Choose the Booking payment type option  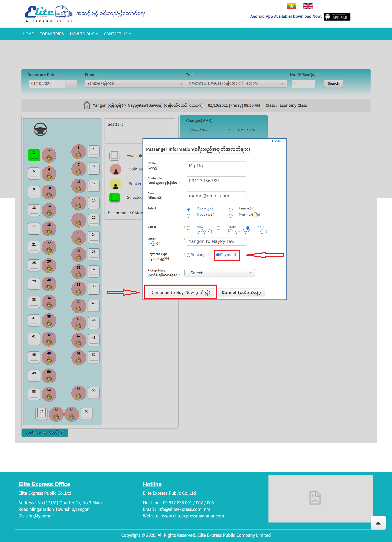(x=188, y=255)
